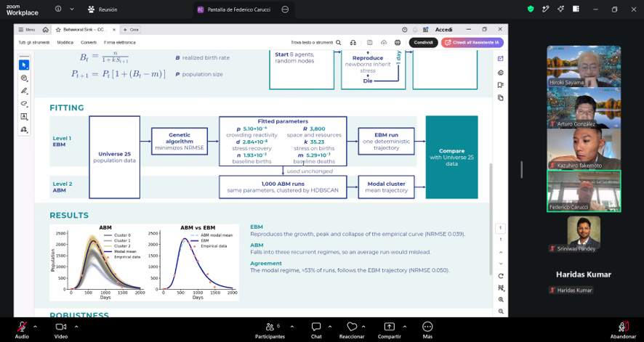
Task: Open Zoom AI Companion sparkle icon
Action: 560,9
